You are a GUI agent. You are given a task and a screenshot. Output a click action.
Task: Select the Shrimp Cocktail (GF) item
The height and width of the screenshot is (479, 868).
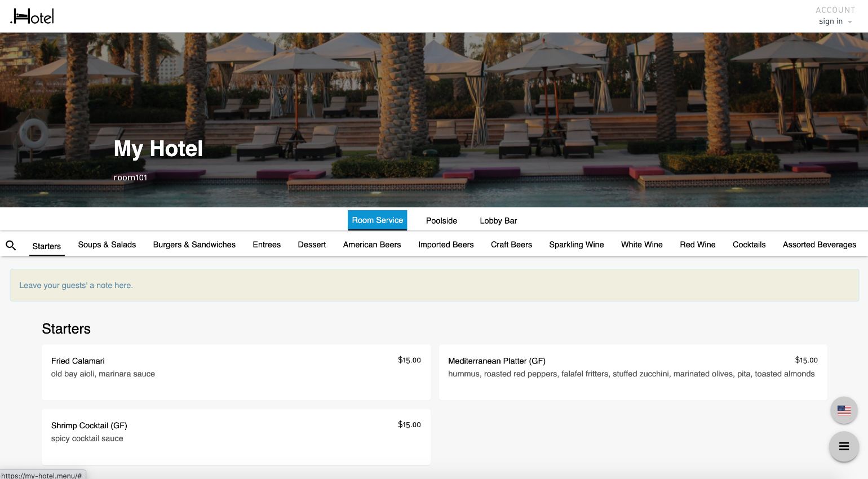pyautogui.click(x=236, y=437)
